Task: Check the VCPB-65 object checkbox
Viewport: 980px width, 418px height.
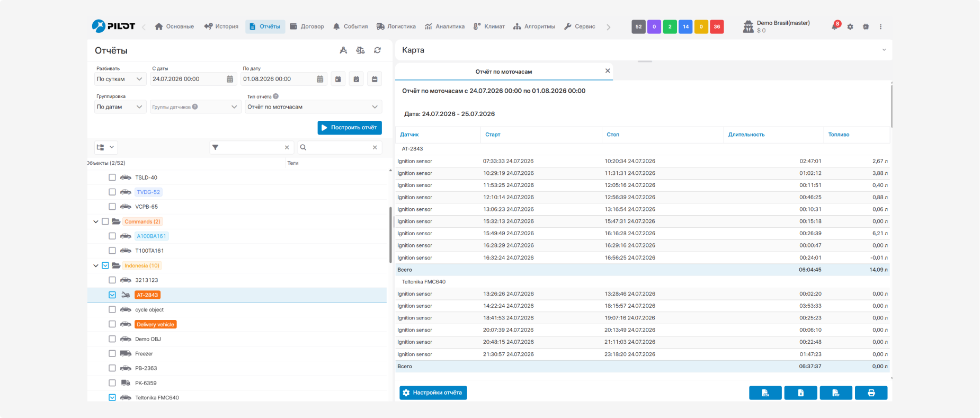Action: click(112, 207)
